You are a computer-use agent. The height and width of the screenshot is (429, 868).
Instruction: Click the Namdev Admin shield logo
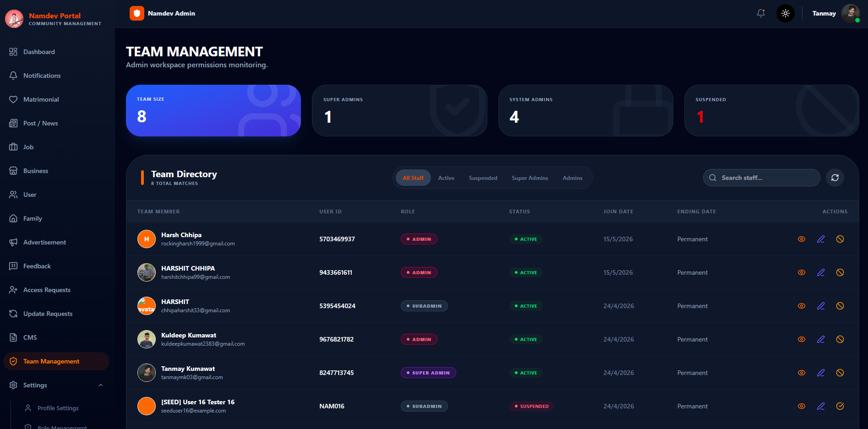pos(137,13)
